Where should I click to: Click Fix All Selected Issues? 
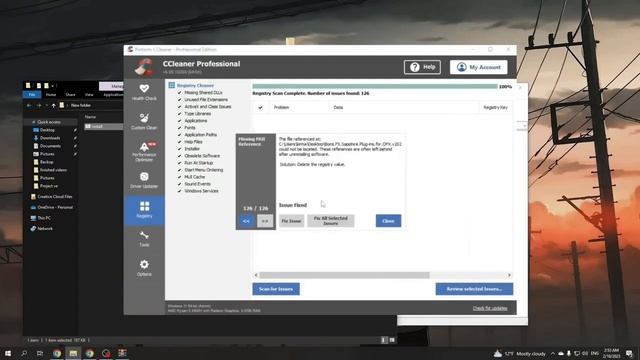(331, 221)
